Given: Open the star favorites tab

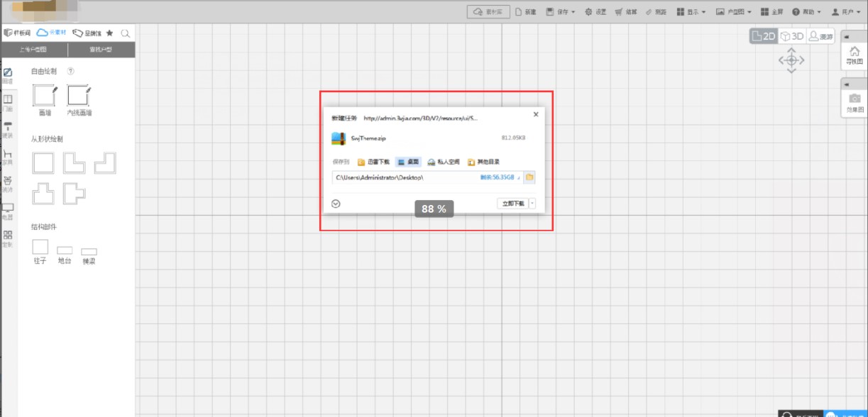Looking at the screenshot, I should click(x=110, y=33).
